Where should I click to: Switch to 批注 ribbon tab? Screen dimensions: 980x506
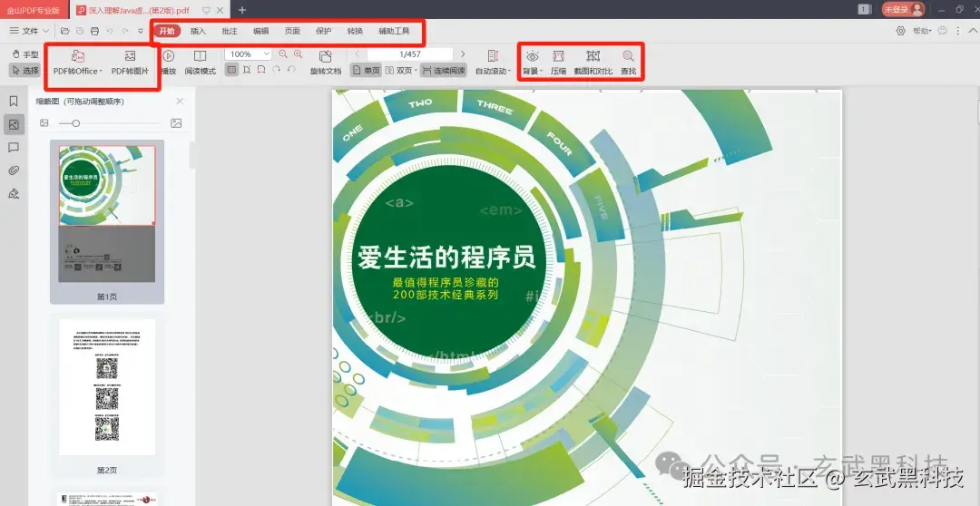(x=230, y=31)
